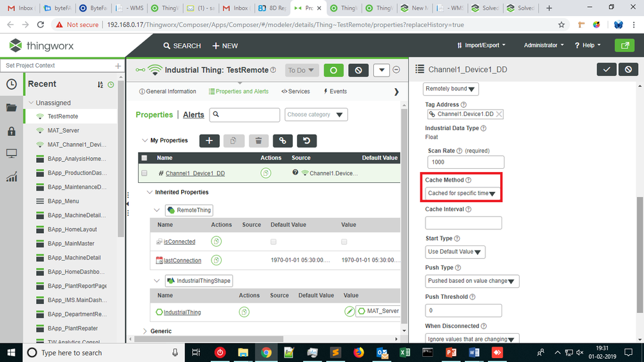Click the delete property trash icon
This screenshot has width=644, height=362.
[259, 141]
